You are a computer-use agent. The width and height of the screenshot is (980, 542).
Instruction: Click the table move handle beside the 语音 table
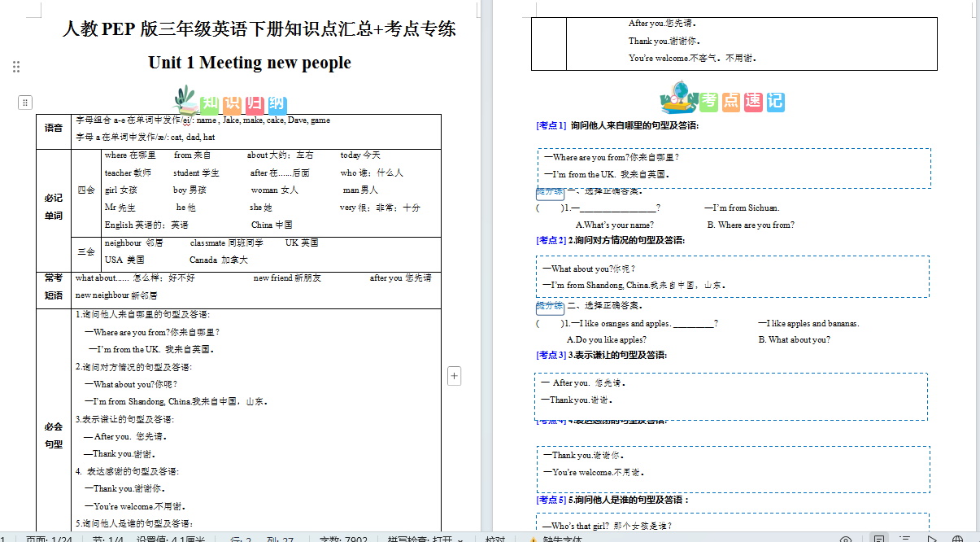tap(26, 103)
